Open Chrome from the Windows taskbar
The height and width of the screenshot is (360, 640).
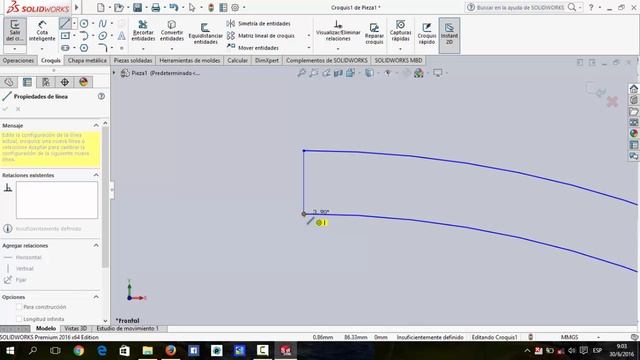pos(79,350)
